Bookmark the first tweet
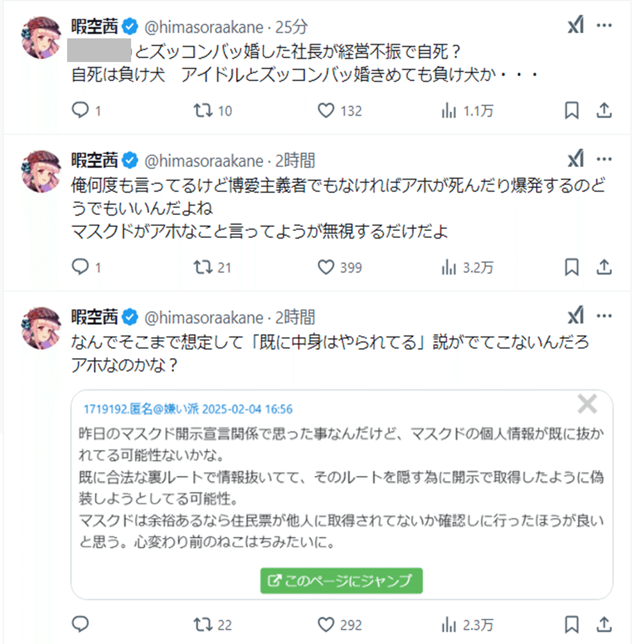Viewport: 644px width, 644px height. click(572, 111)
